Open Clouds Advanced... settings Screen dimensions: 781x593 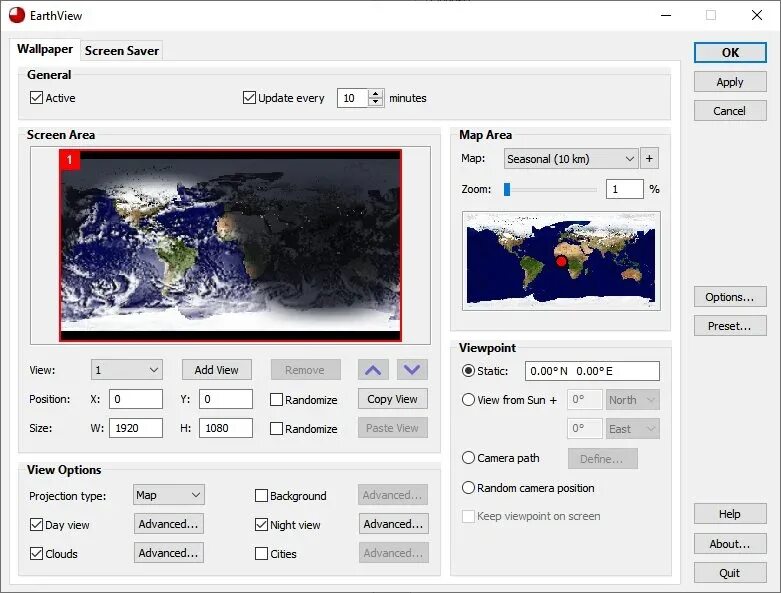[x=168, y=553]
